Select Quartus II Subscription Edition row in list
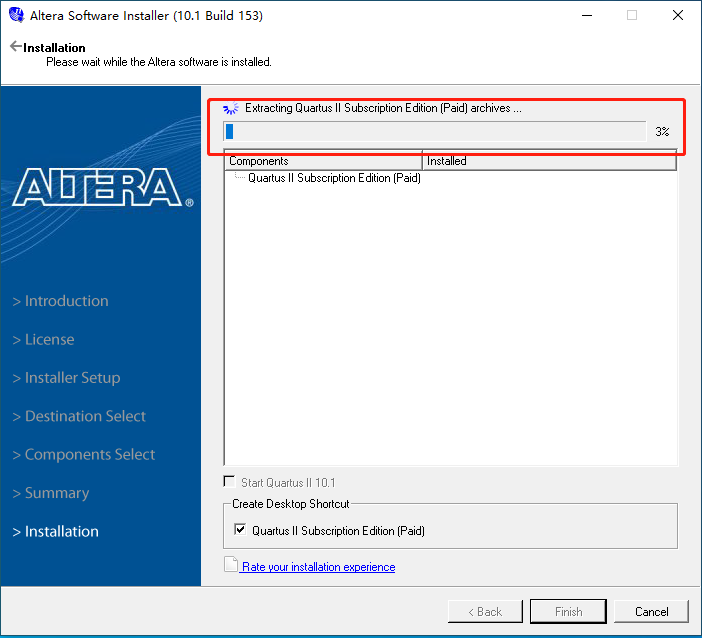Image resolution: width=702 pixels, height=638 pixels. 334,178
